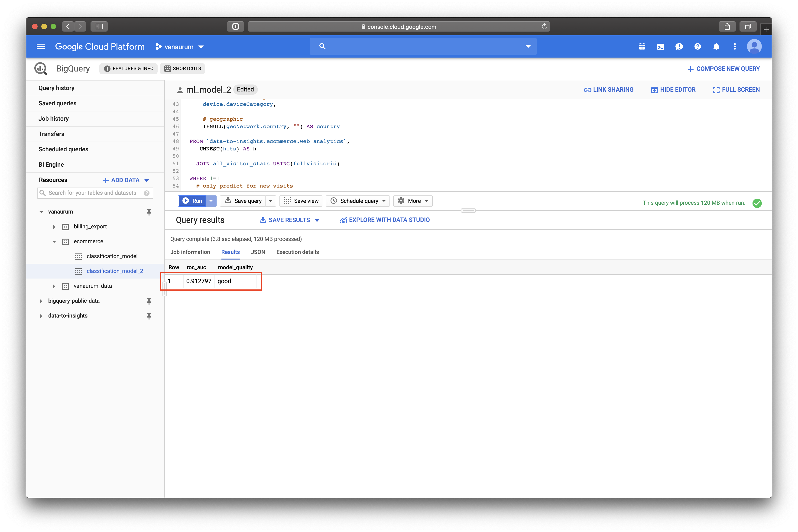Viewport: 798px width, 532px height.
Task: Show all Safari tabs overview
Action: [748, 26]
